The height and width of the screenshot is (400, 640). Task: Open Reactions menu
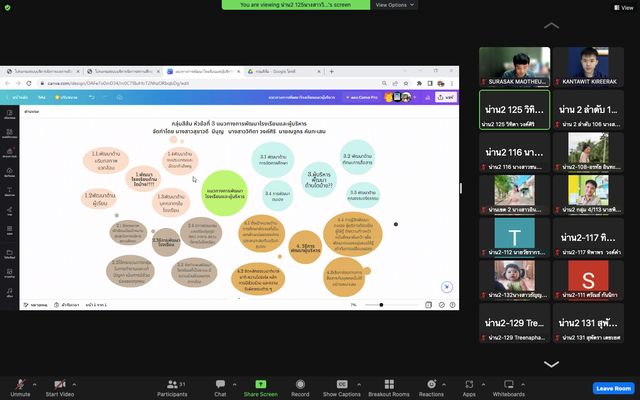431,388
